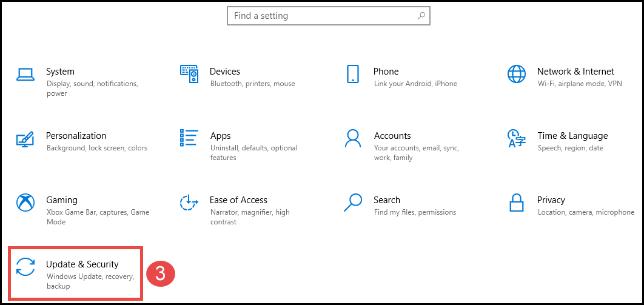644x305 pixels.
Task: Open the Apps title
Action: (x=221, y=136)
